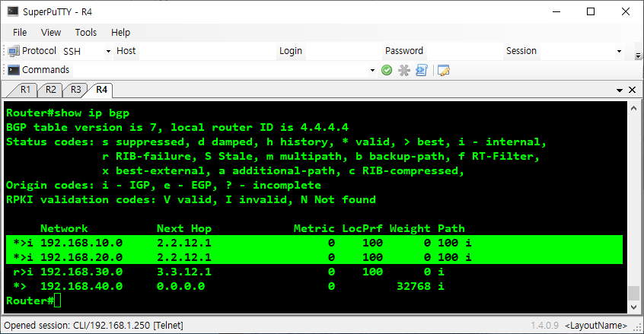Minimize the SuperPuTTY window
Screen dimensions: 644x334
click(556, 11)
